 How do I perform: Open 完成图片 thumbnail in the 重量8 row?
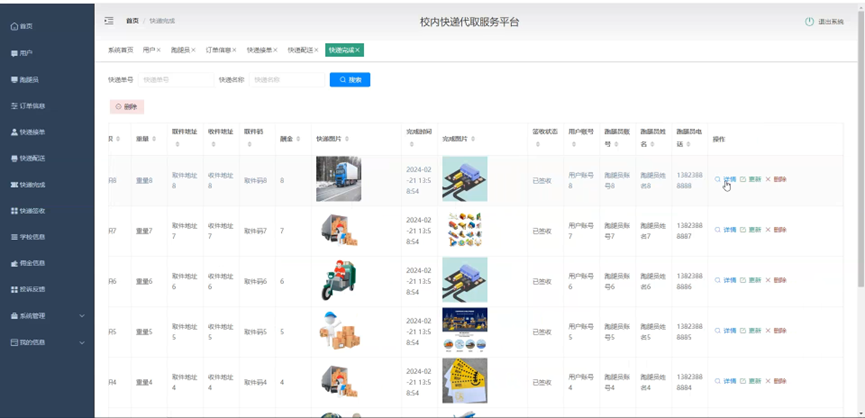click(x=464, y=179)
